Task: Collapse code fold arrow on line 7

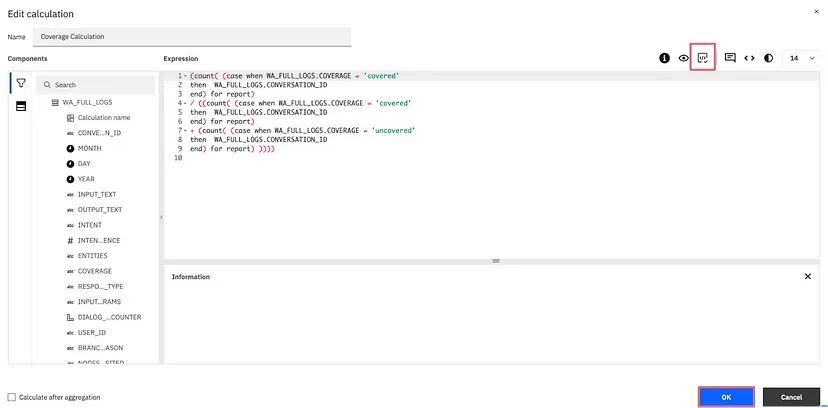Action: [185, 130]
